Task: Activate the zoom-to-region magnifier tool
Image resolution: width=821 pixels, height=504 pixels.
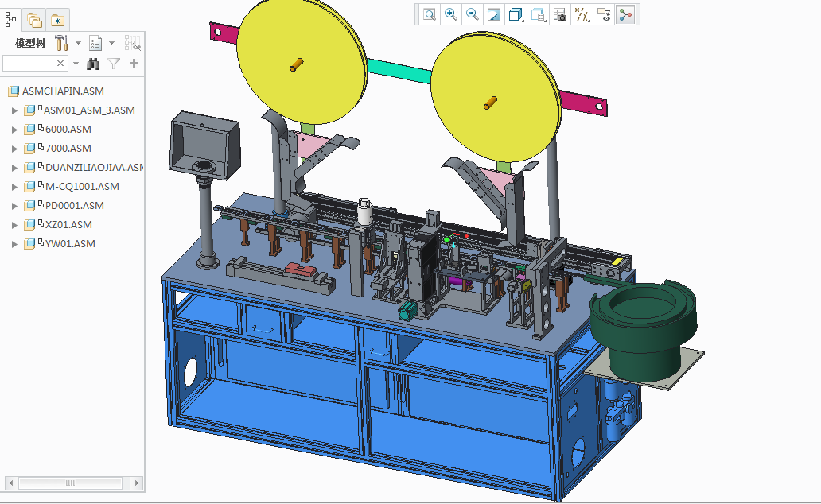Action: 429,14
